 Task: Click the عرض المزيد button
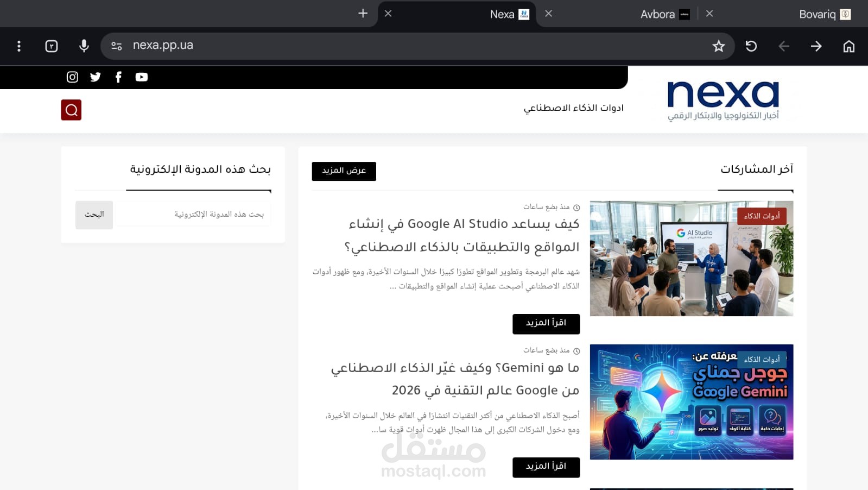(344, 171)
